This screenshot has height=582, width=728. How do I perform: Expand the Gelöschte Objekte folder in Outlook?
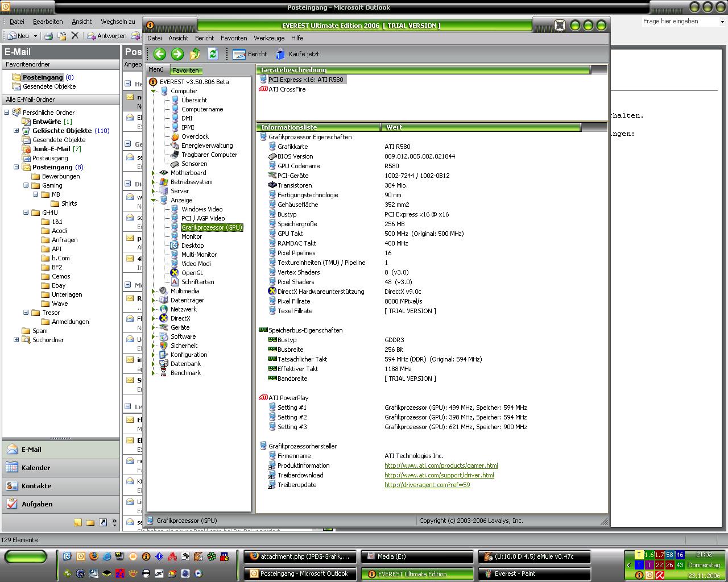pyautogui.click(x=16, y=131)
